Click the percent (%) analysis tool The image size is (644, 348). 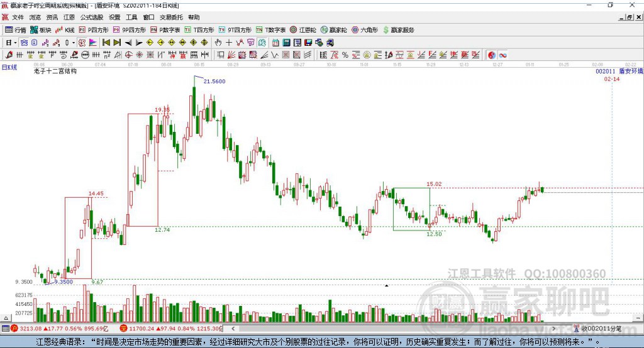[345, 55]
